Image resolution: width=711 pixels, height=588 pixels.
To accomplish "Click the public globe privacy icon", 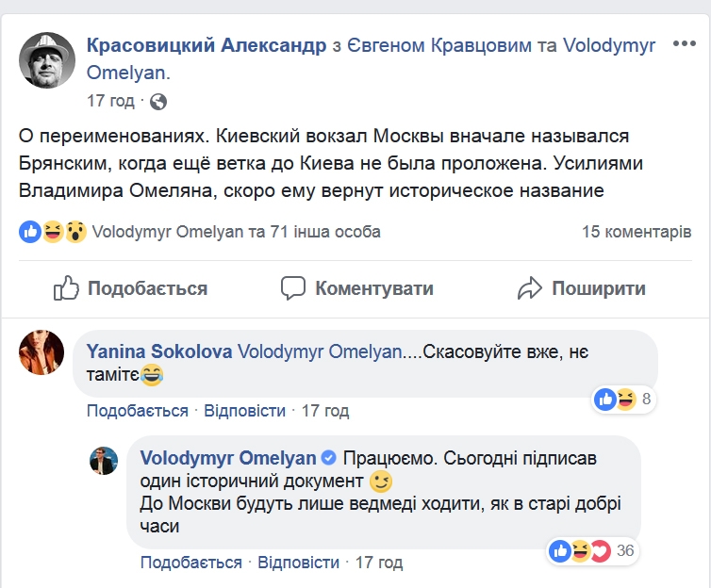I will tap(157, 101).
